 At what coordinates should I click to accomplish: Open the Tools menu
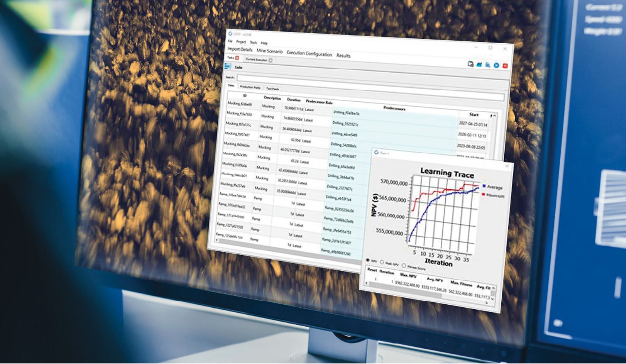click(253, 42)
